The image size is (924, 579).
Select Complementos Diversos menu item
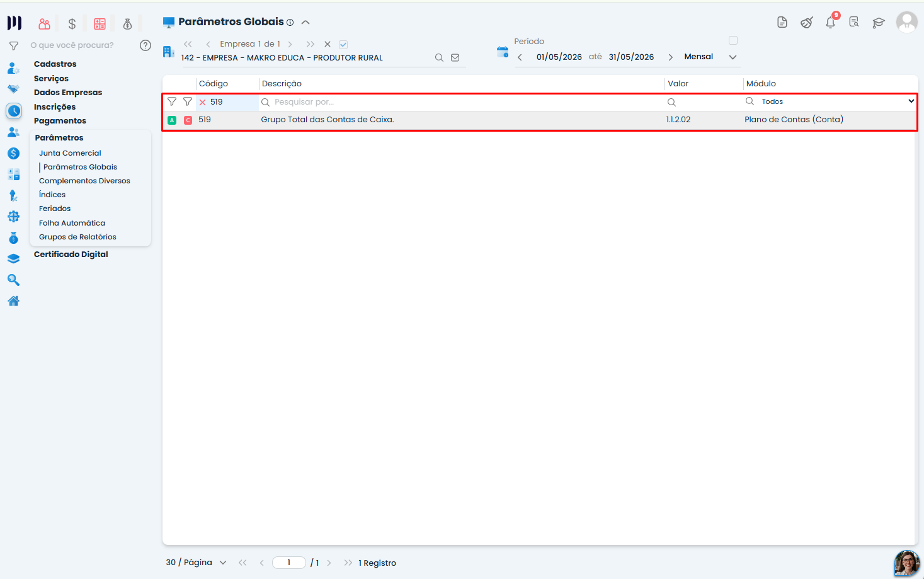(x=84, y=181)
